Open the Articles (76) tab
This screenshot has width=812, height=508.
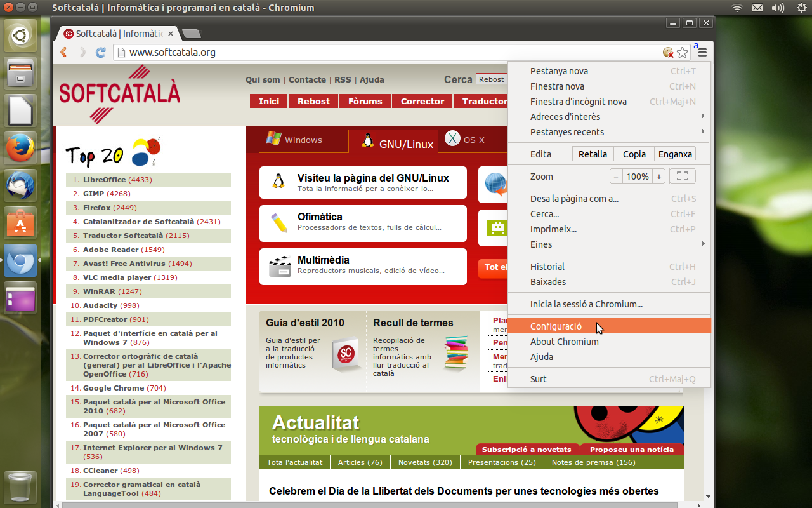click(360, 462)
